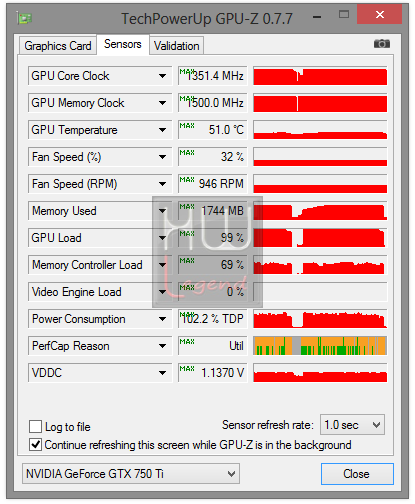The image size is (415, 504).
Task: Click the 1500.0 MHz memory clock value
Action: click(213, 103)
